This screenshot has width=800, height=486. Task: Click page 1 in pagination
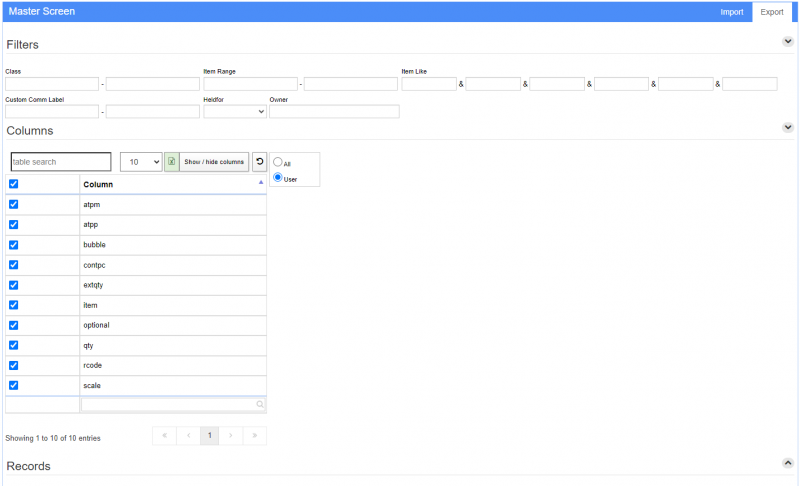[x=210, y=436]
